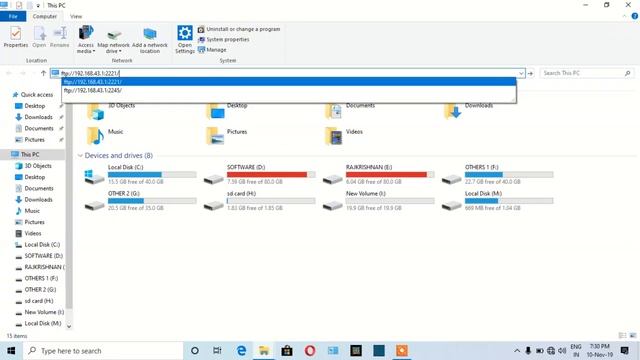Launch Opera browser from the taskbar
This screenshot has width=640, height=360.
pos(310,351)
